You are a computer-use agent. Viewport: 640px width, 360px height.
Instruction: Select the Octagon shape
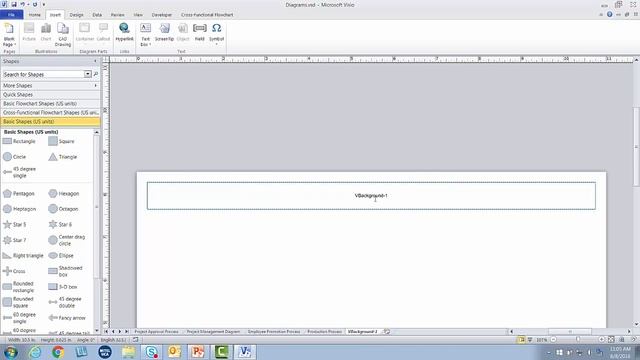click(x=63, y=209)
